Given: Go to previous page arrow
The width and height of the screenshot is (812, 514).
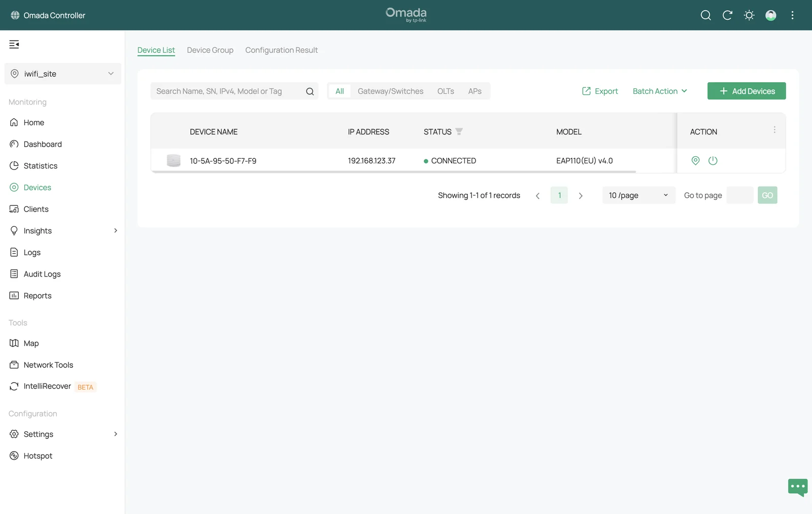Looking at the screenshot, I should pos(537,195).
